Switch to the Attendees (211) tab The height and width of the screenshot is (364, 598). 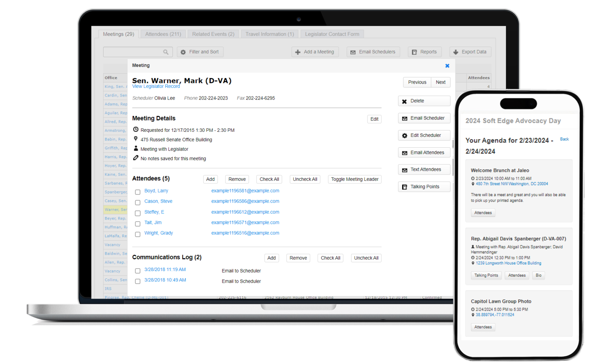(x=163, y=34)
